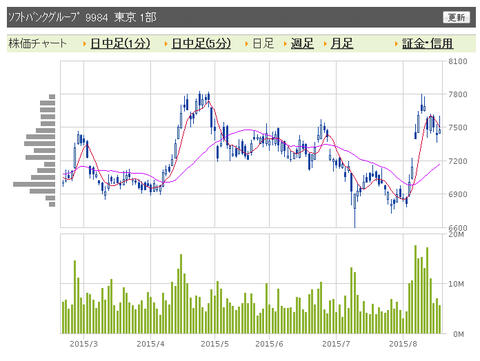Click the 6900 price axis label
The width and height of the screenshot is (480, 361).
coord(458,194)
